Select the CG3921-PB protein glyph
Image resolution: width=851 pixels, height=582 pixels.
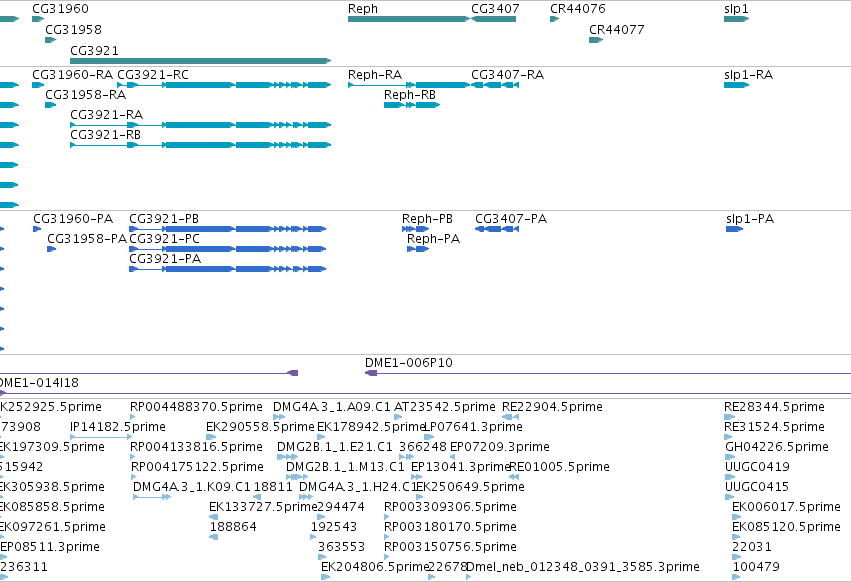tap(227, 229)
